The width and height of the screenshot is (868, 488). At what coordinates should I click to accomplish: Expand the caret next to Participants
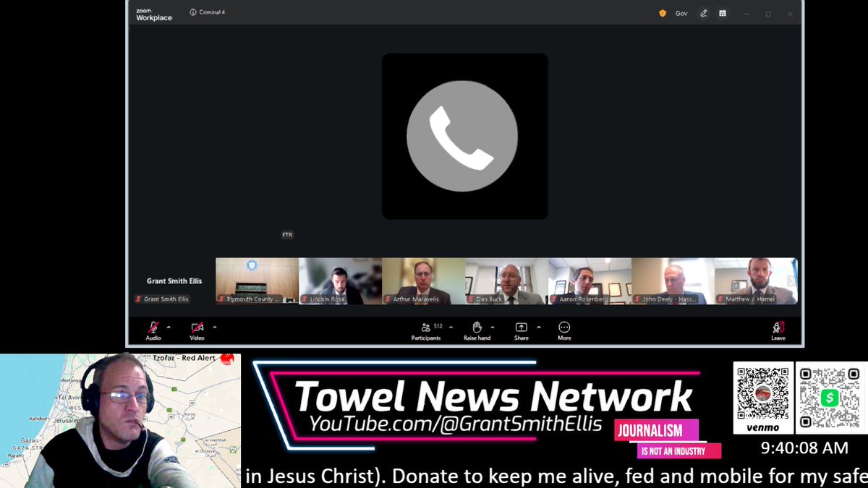[x=451, y=327]
